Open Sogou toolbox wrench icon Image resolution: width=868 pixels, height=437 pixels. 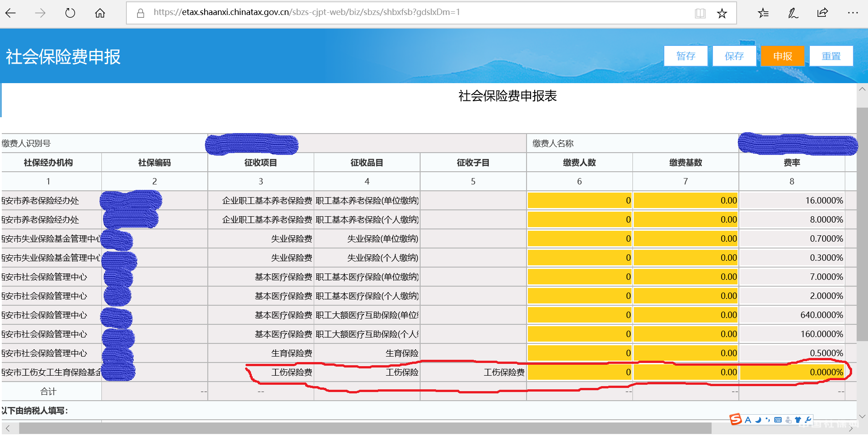click(808, 420)
